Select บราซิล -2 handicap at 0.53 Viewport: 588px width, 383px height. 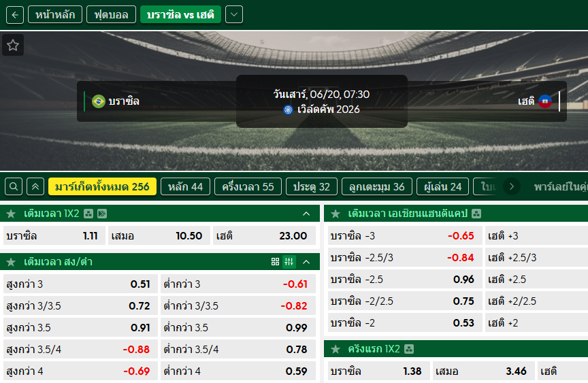(405, 322)
